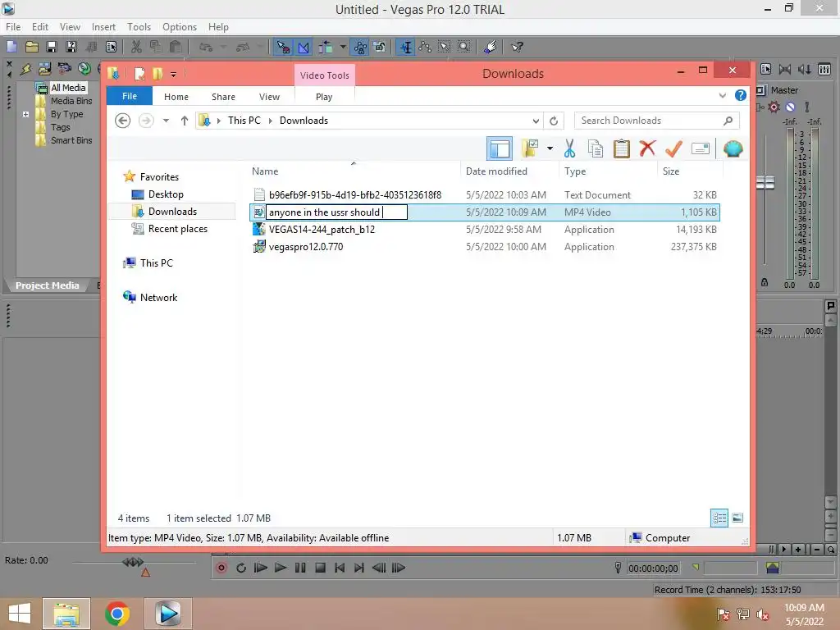Toggle Automatic Crossfades in Vegas toolbar

click(304, 47)
